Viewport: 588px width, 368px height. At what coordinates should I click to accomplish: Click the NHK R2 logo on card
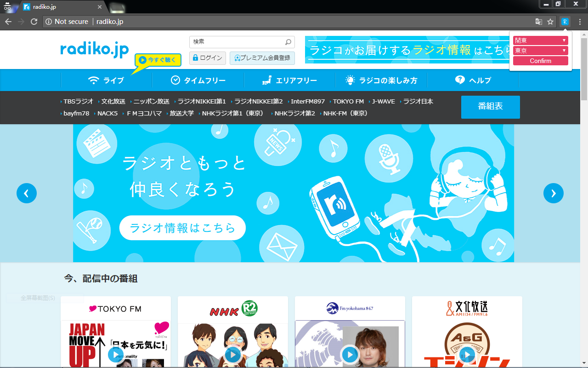(233, 309)
